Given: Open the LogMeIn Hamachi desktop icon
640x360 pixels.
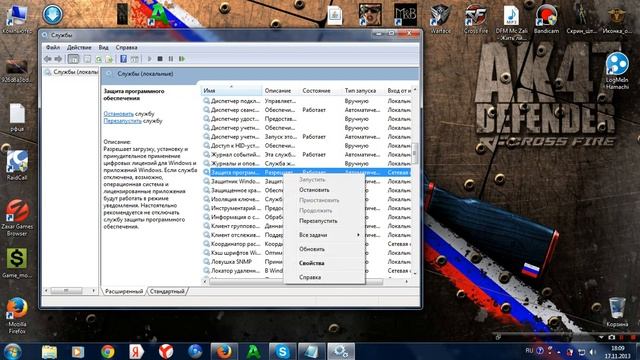Looking at the screenshot, I should pyautogui.click(x=617, y=71).
